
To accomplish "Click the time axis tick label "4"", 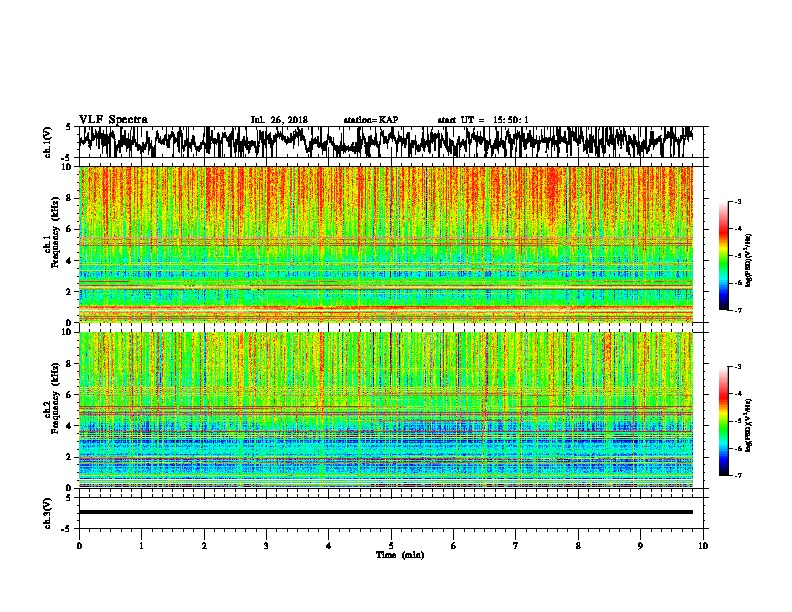I will 329,546.
